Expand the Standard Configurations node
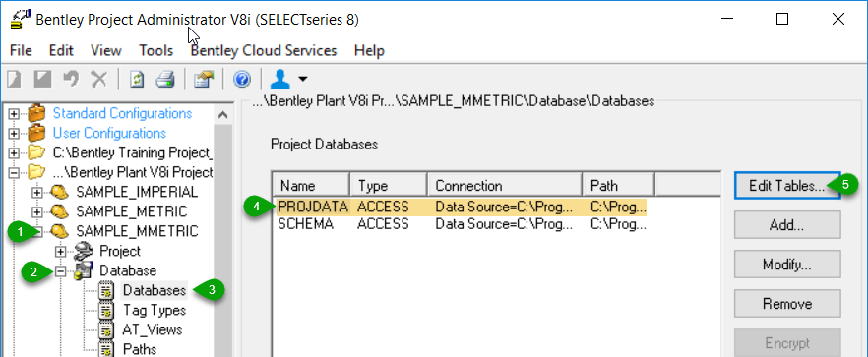The width and height of the screenshot is (868, 357). point(14,114)
